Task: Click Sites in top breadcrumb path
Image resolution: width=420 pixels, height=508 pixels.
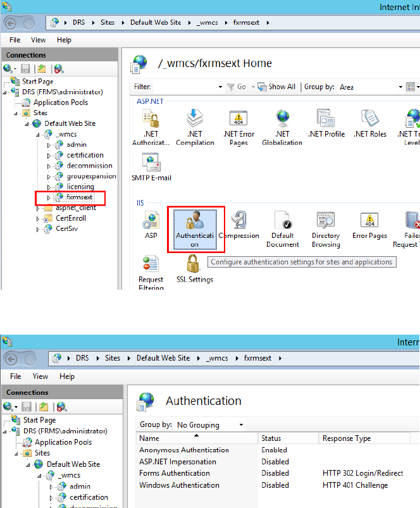Action: 107,22
